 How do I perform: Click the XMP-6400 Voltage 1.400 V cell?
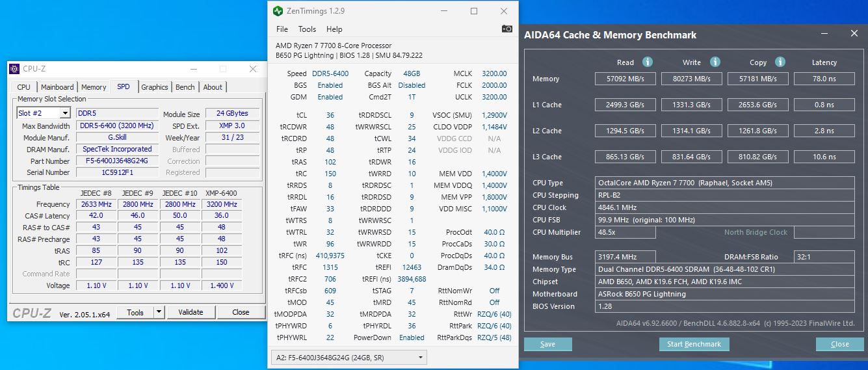tap(222, 285)
